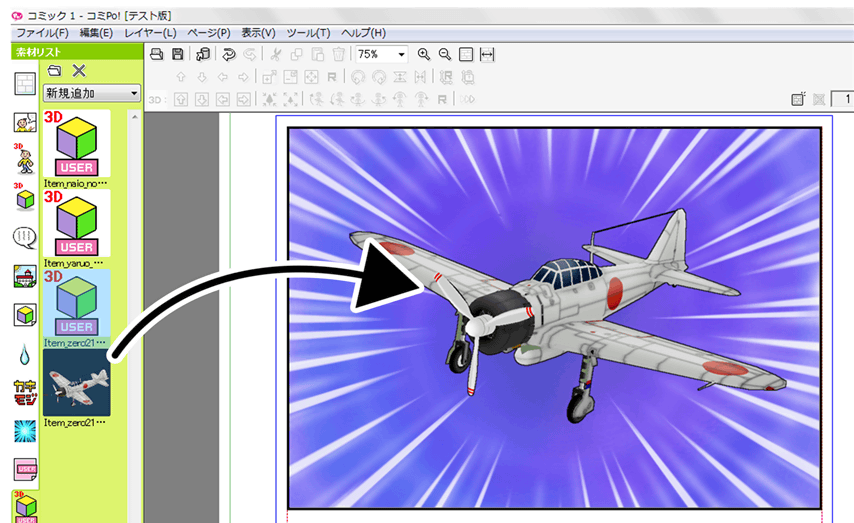Click the move layer right arrow
The width and height of the screenshot is (854, 523).
click(243, 77)
